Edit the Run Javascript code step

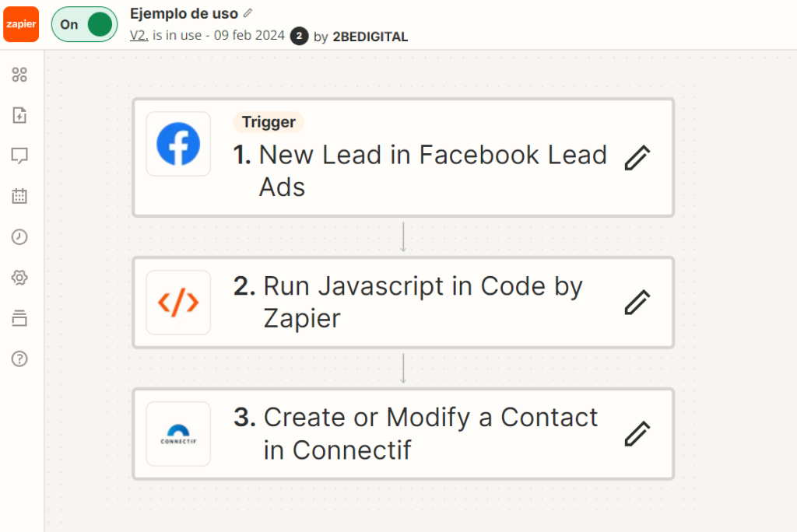[x=637, y=302]
